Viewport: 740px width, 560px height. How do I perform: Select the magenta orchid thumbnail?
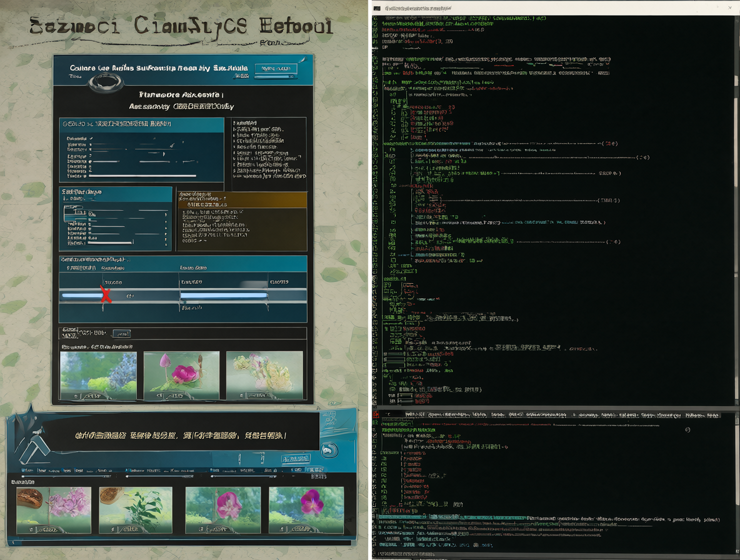(x=306, y=511)
